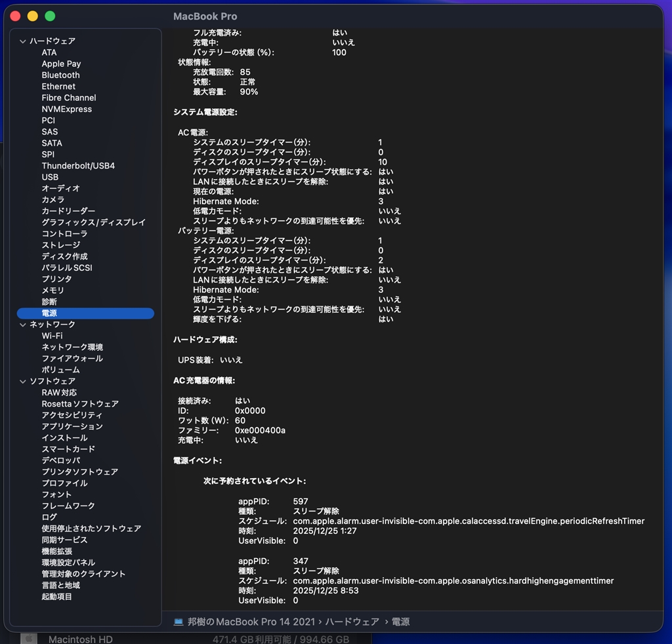Screen dimensions: 672x644
Task: Open デベロッパ entry
Action: 61,461
